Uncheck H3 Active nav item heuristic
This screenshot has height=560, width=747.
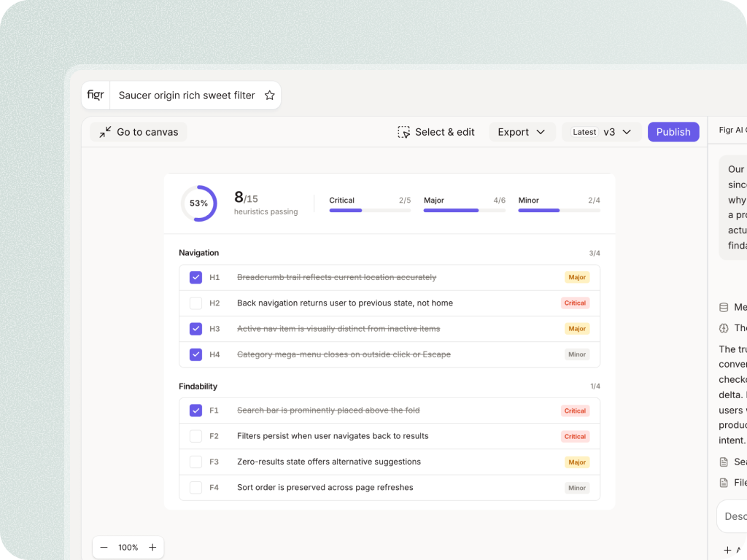click(196, 329)
